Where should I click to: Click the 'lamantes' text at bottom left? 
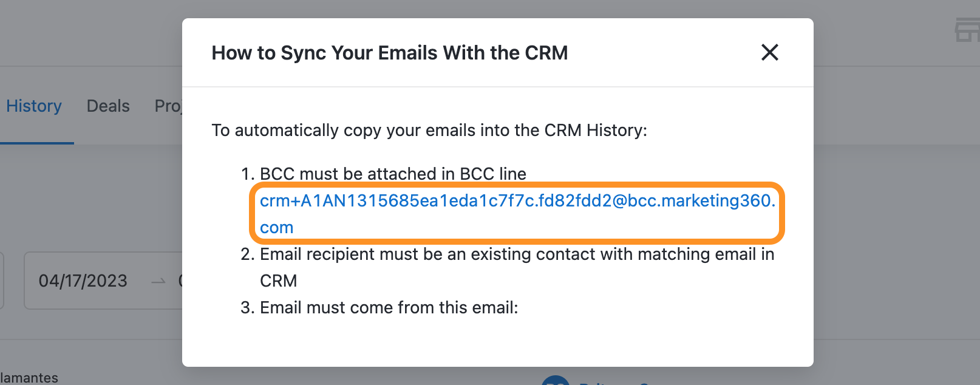coord(29,378)
